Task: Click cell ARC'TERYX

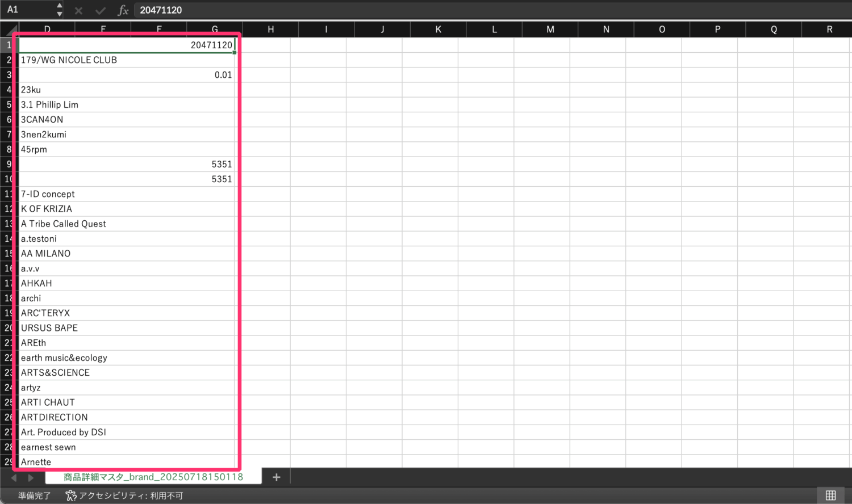Action: 127,313
